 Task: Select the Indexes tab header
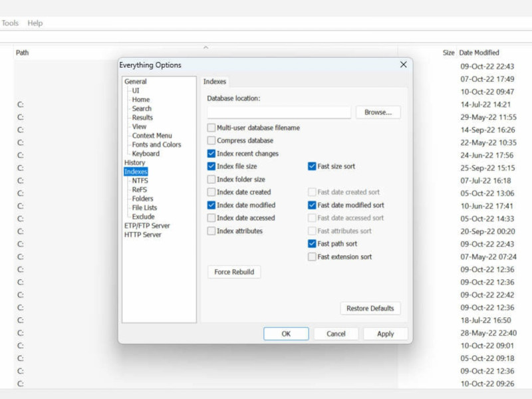[214, 81]
